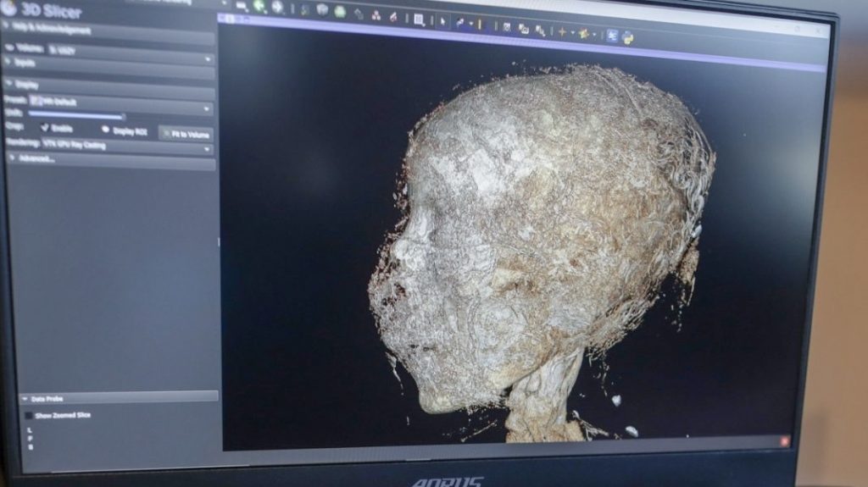
Task: Open the red error log icon
Action: click(x=784, y=441)
